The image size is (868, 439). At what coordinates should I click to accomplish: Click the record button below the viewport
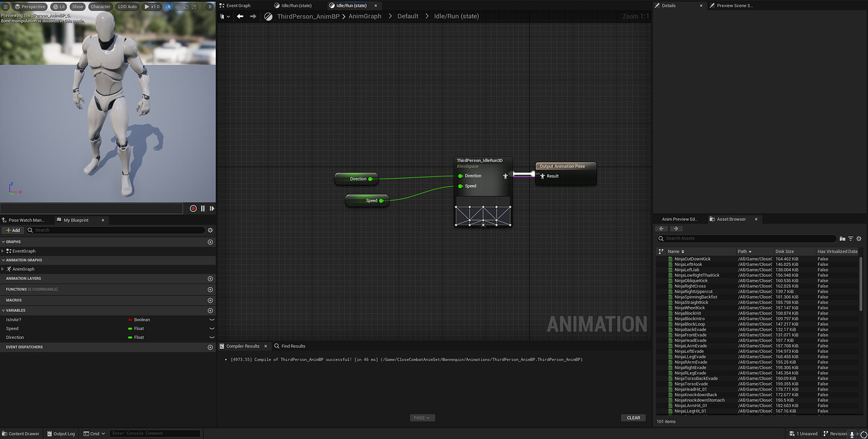[x=193, y=208]
